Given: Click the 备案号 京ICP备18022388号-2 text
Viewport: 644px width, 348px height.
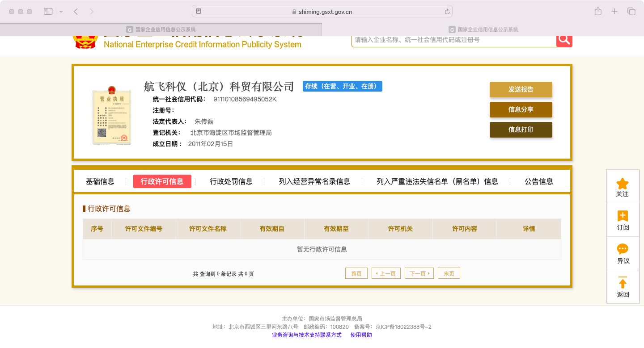Looking at the screenshot, I should [x=393, y=327].
